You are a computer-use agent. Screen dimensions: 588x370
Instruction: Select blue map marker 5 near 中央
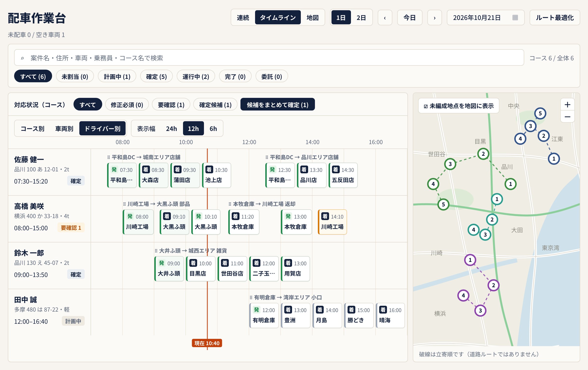(540, 113)
